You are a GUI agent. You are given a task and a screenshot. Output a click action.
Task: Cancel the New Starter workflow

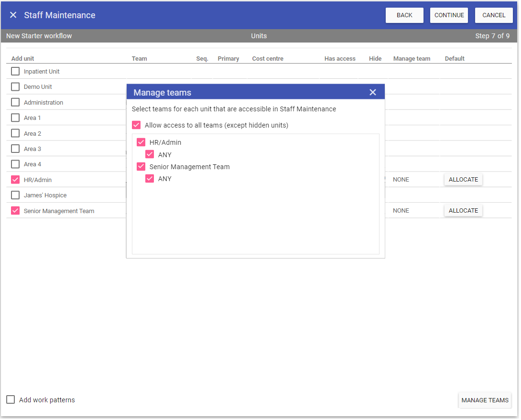coord(494,15)
